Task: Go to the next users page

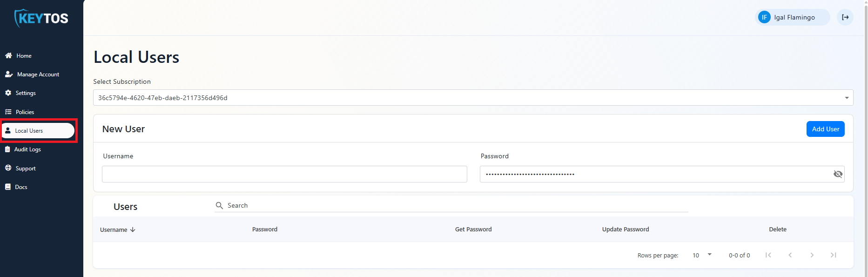Action: tap(812, 255)
